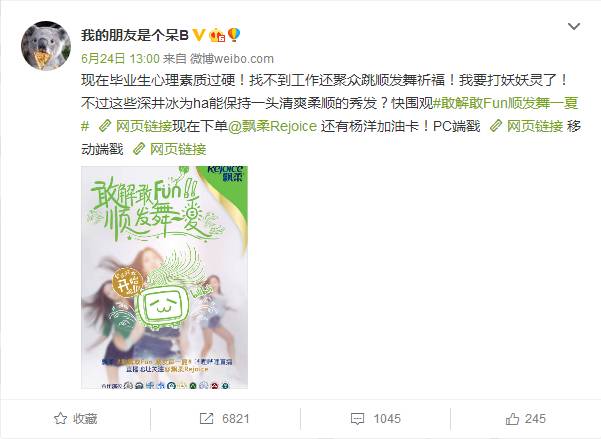Toggle 收藏 to bookmark this post
Screen dimensions: 601x439
tap(75, 419)
